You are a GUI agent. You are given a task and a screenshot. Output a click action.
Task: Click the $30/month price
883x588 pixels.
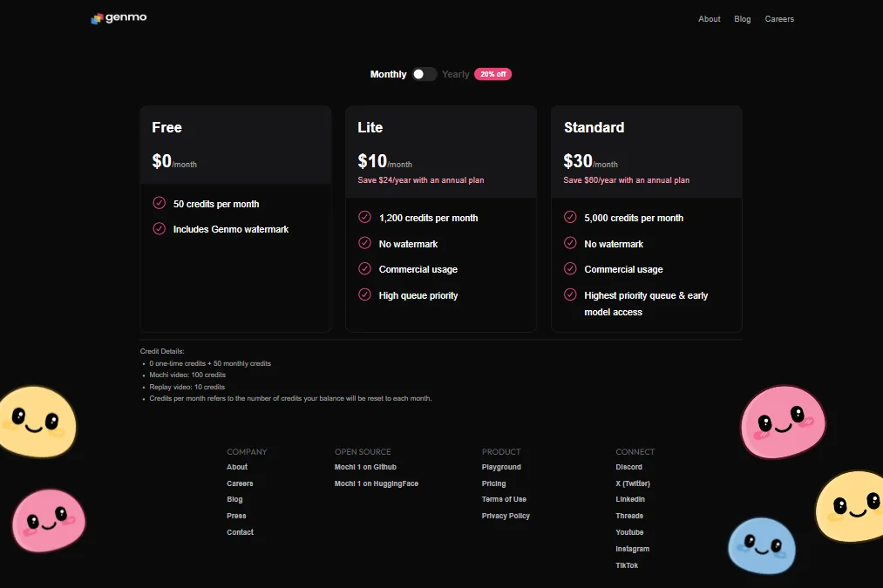pos(590,161)
